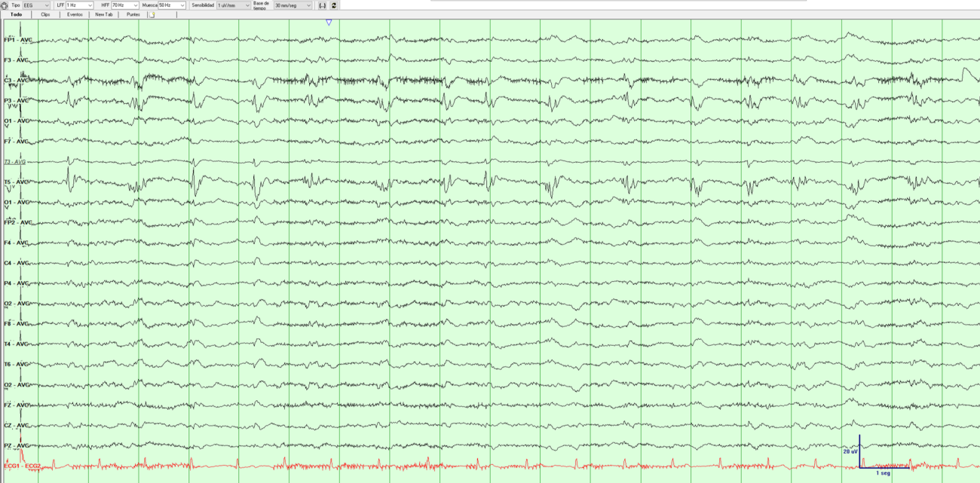This screenshot has height=483, width=980.
Task: Open the settings gear icon
Action: pos(6,5)
